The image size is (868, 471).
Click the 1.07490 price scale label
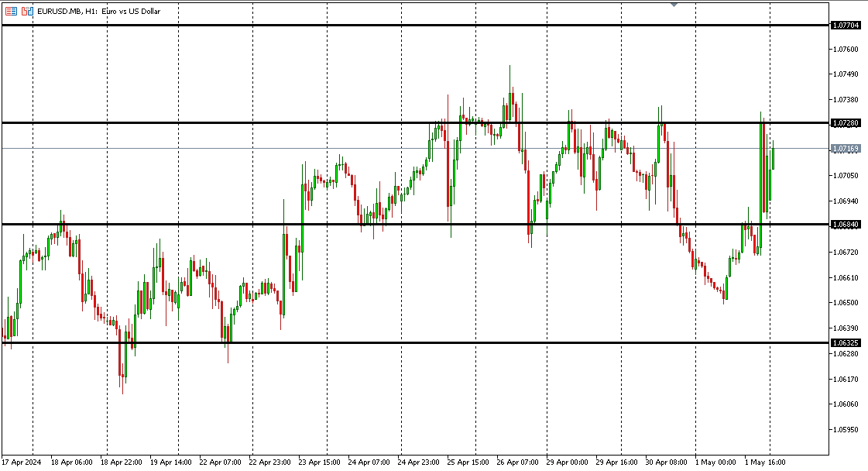pyautogui.click(x=846, y=74)
